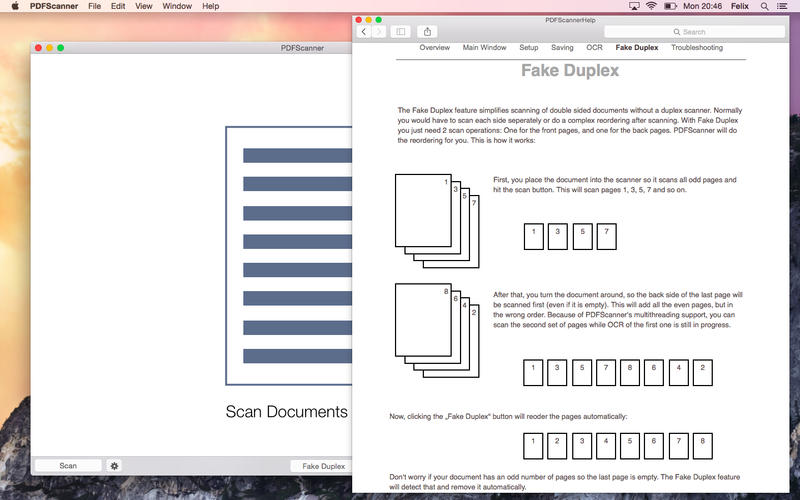Viewport: 800px width, 500px height.
Task: Click the battery status icon
Action: click(x=671, y=6)
